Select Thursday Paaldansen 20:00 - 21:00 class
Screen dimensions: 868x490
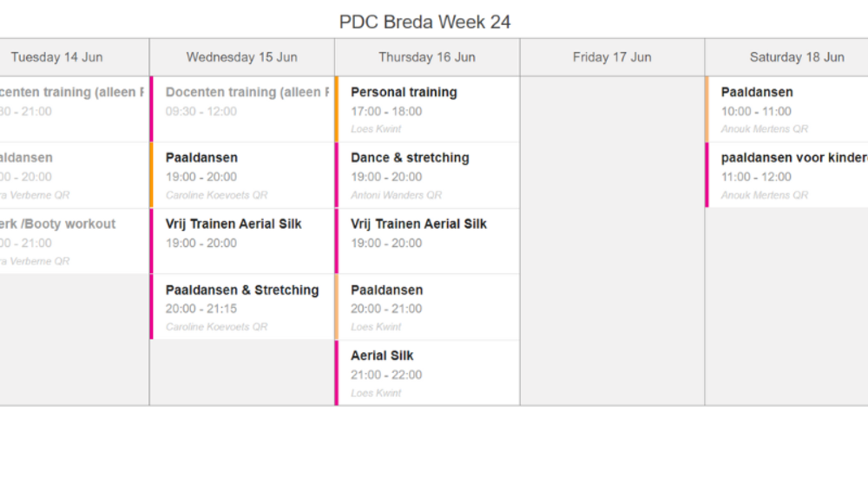[x=427, y=307]
